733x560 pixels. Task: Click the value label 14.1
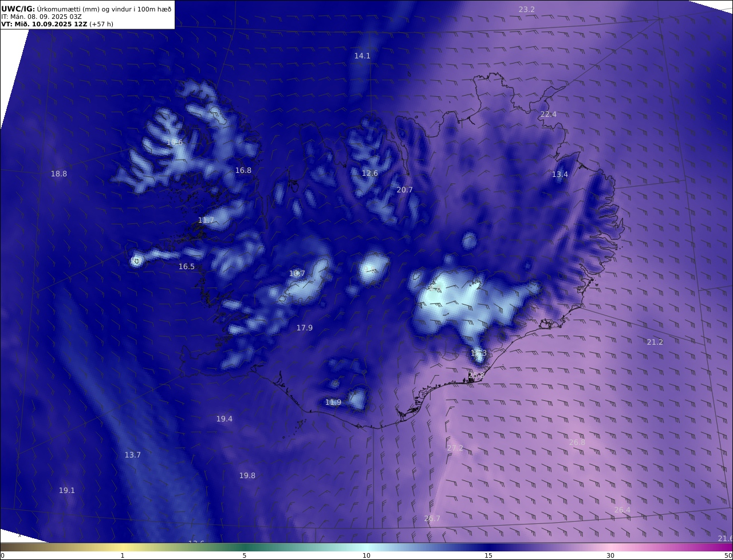[x=362, y=56]
